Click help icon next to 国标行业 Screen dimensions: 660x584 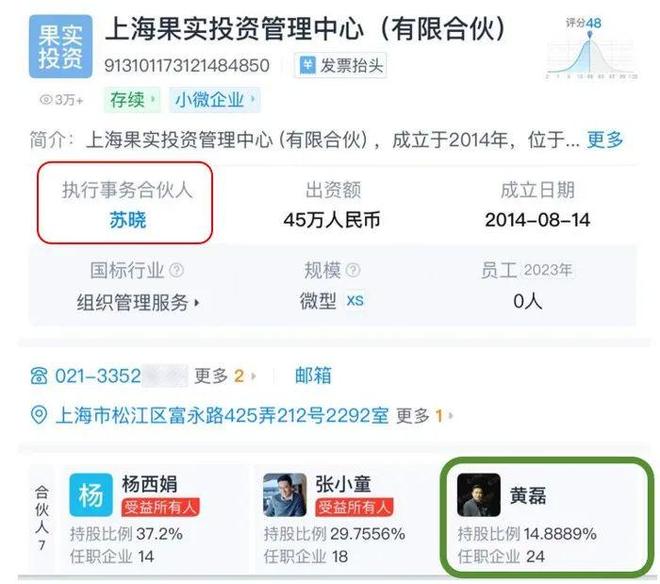point(176,270)
